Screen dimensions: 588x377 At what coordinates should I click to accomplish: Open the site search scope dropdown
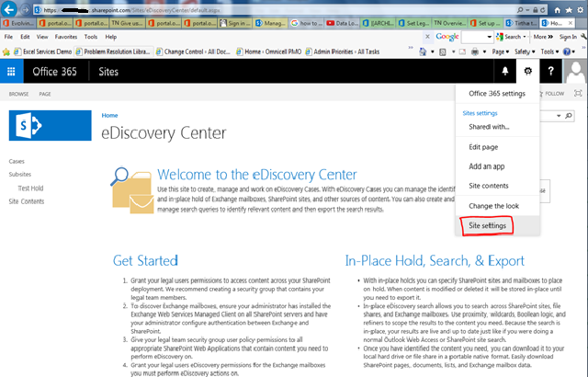pyautogui.click(x=559, y=116)
